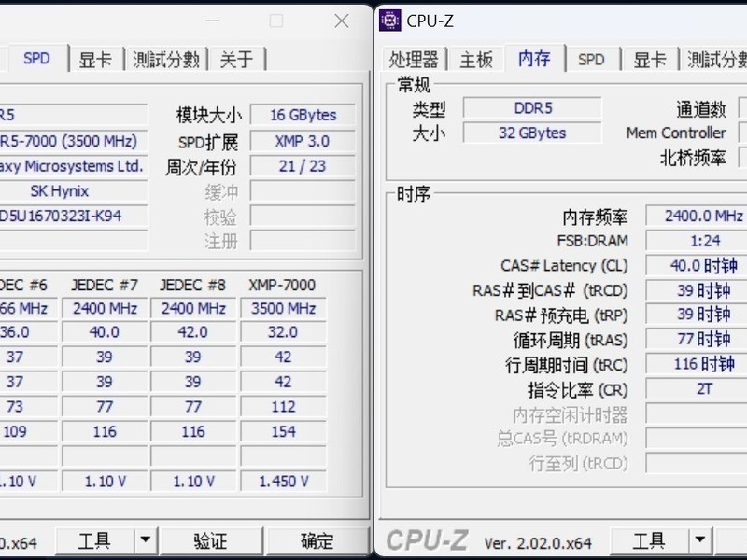The width and height of the screenshot is (747, 560).
Task: Click the 指令比率 (CR) label
Action: [x=577, y=390]
